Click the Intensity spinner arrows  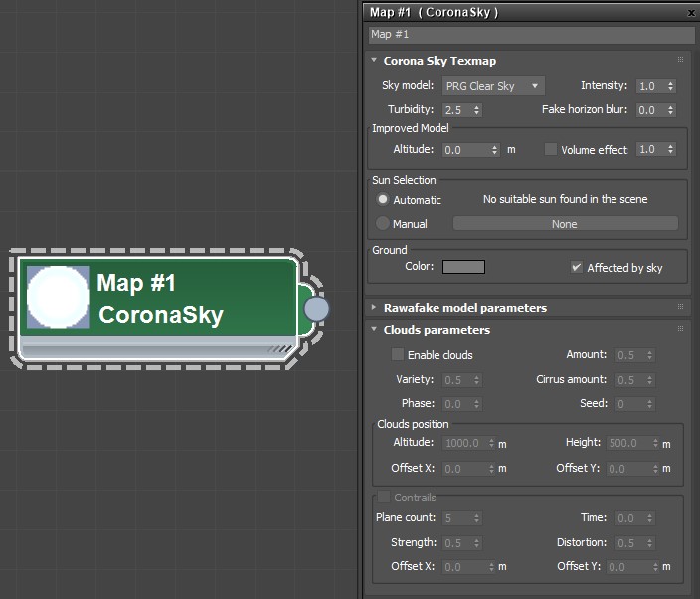671,86
